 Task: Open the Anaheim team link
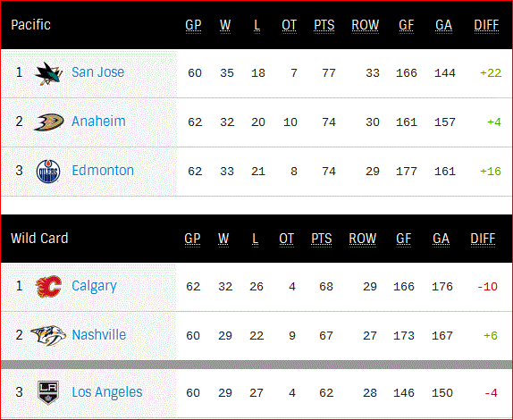[98, 122]
